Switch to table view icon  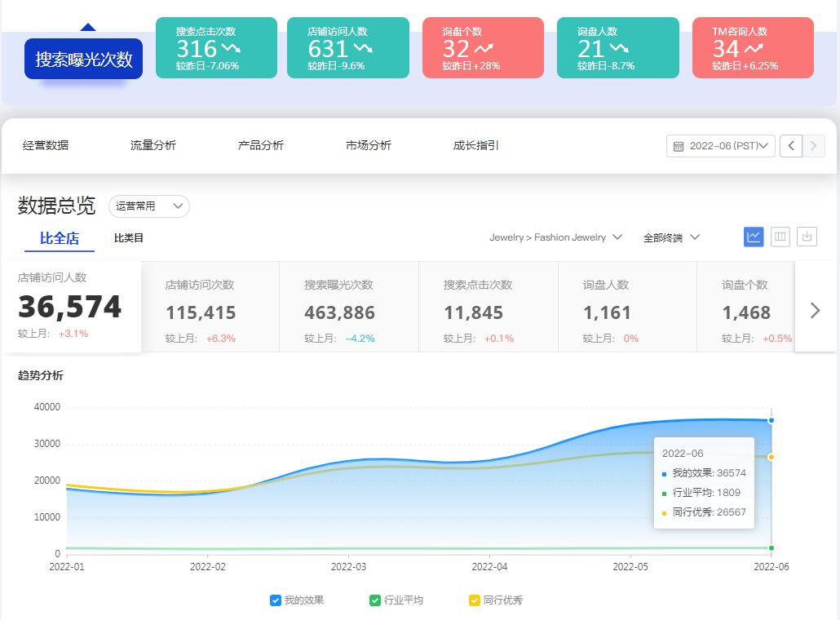[780, 237]
